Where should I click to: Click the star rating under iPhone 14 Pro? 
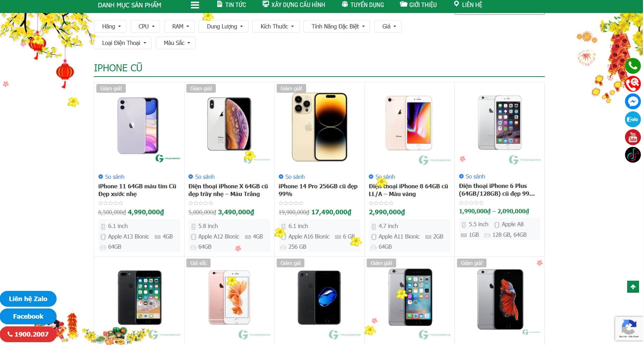291,203
